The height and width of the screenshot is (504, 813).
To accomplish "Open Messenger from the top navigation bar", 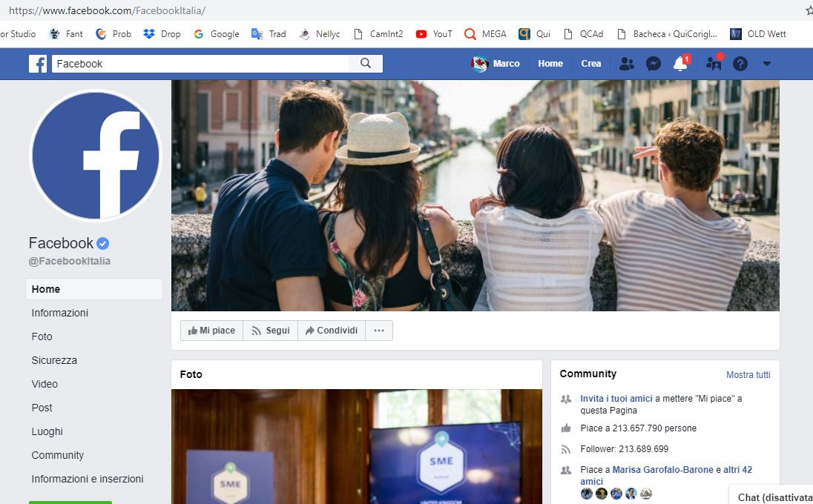I will click(x=653, y=64).
